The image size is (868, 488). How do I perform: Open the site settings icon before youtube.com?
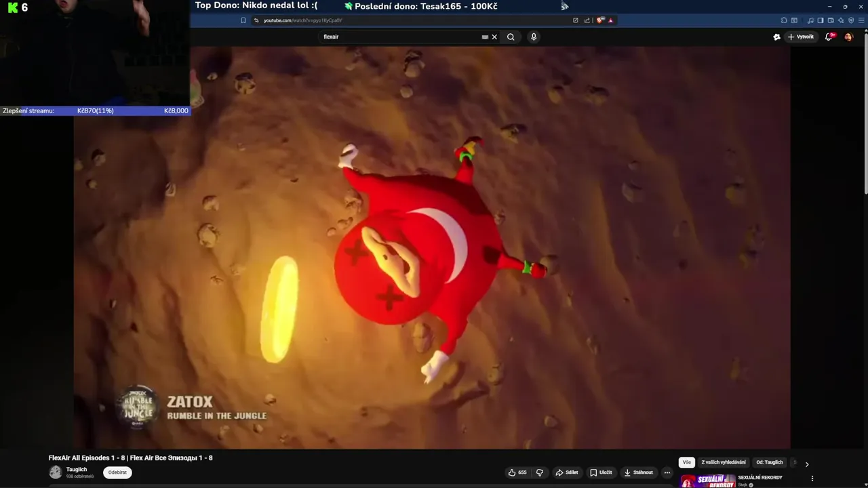click(x=256, y=20)
